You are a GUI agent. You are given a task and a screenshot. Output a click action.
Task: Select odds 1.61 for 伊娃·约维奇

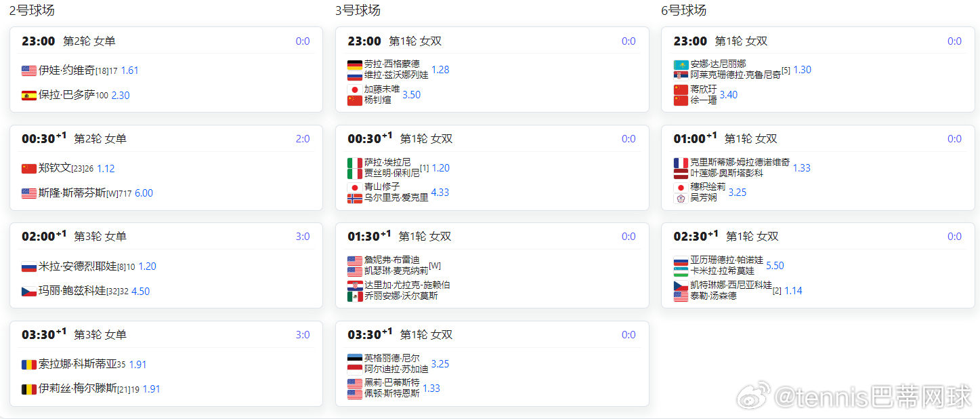click(129, 71)
